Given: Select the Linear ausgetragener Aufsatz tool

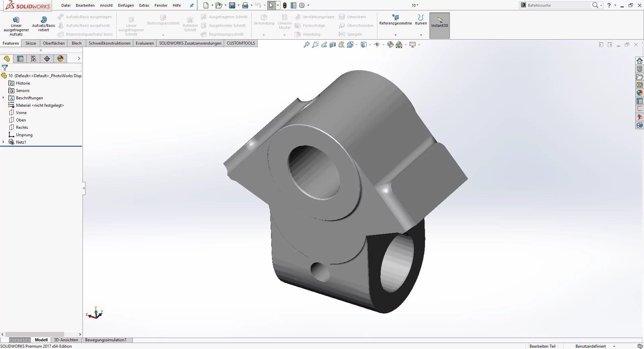Looking at the screenshot, I should (16, 25).
